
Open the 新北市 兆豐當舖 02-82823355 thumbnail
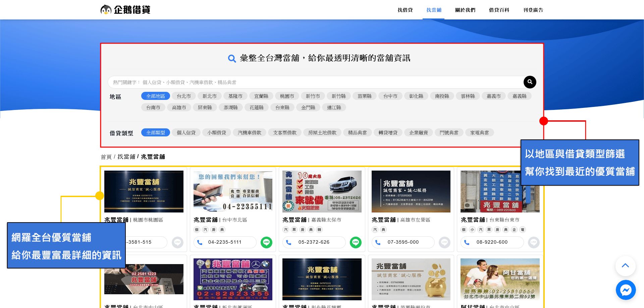pos(233,279)
